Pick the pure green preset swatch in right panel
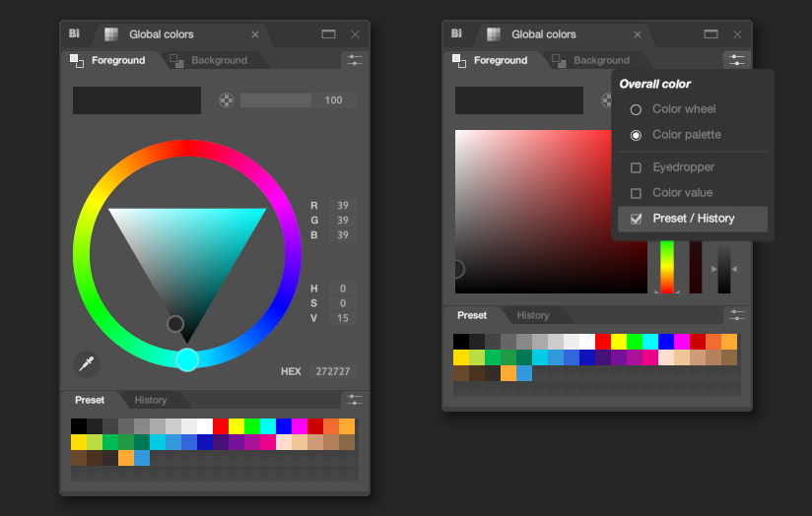812x516 pixels. coord(635,342)
